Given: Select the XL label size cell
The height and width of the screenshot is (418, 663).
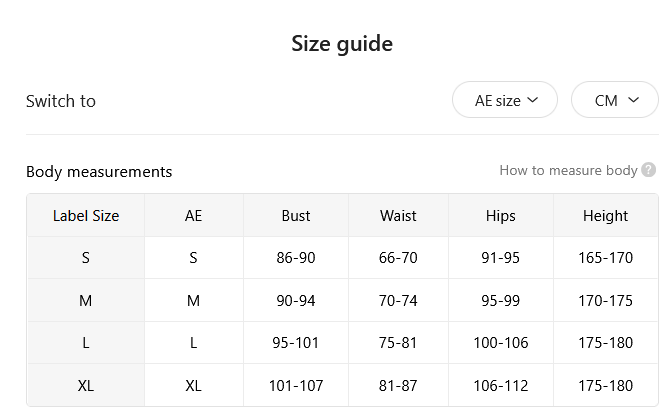Looking at the screenshot, I should pyautogui.click(x=86, y=385).
